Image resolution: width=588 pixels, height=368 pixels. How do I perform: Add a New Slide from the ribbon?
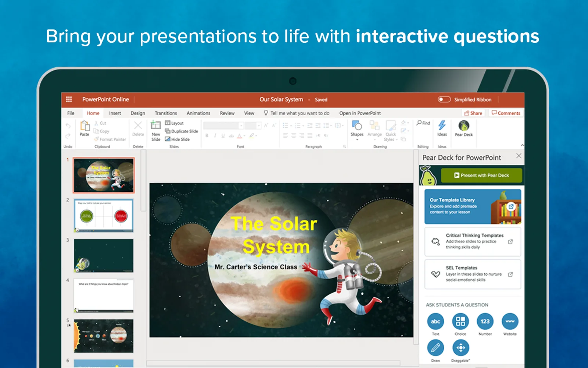tap(156, 131)
